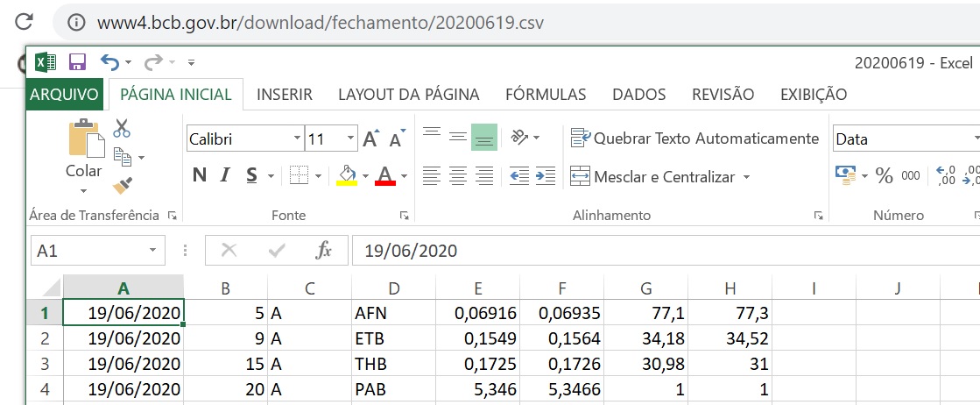Toggle italic I formatting
Image resolution: width=980 pixels, height=405 pixels.
(225, 176)
